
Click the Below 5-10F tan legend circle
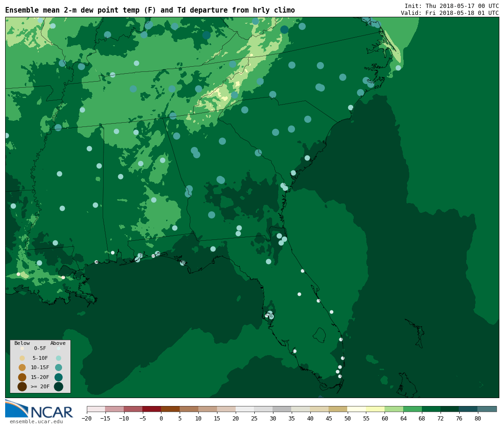click(x=22, y=358)
